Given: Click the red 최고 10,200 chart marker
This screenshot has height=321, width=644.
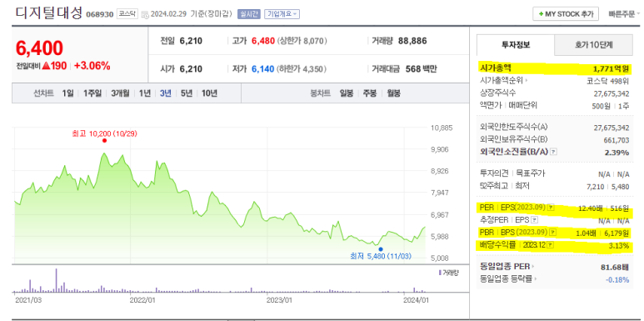Looking at the screenshot, I should (x=104, y=141).
